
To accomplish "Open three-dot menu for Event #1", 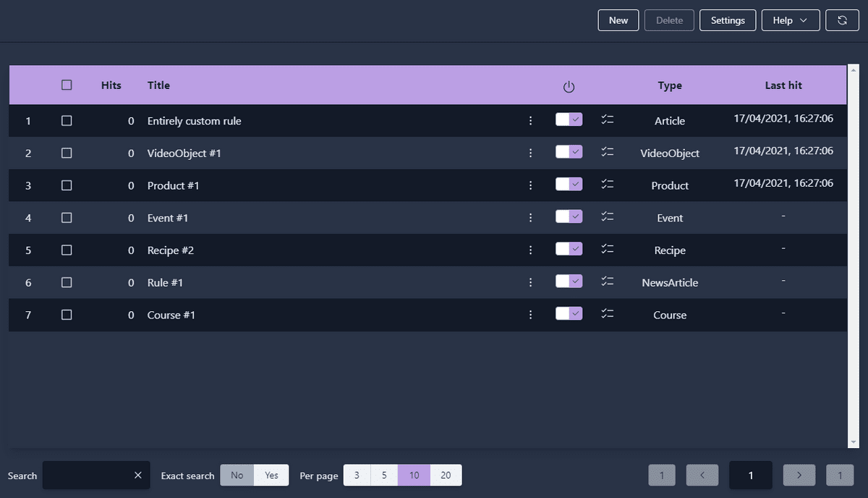I will click(531, 218).
